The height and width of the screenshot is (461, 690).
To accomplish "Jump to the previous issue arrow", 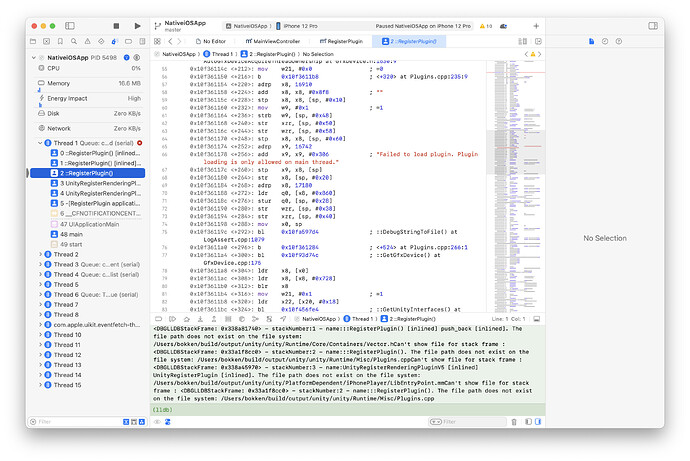I will 526,54.
